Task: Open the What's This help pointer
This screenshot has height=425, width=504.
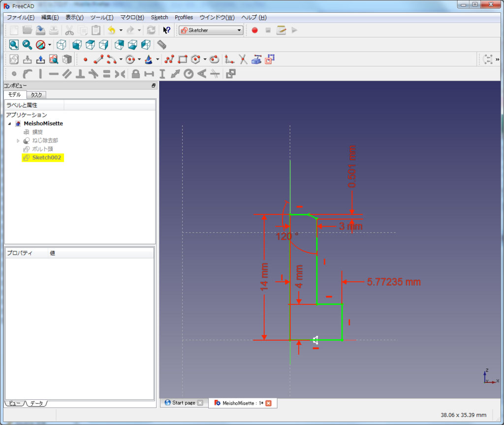Action: 166,30
